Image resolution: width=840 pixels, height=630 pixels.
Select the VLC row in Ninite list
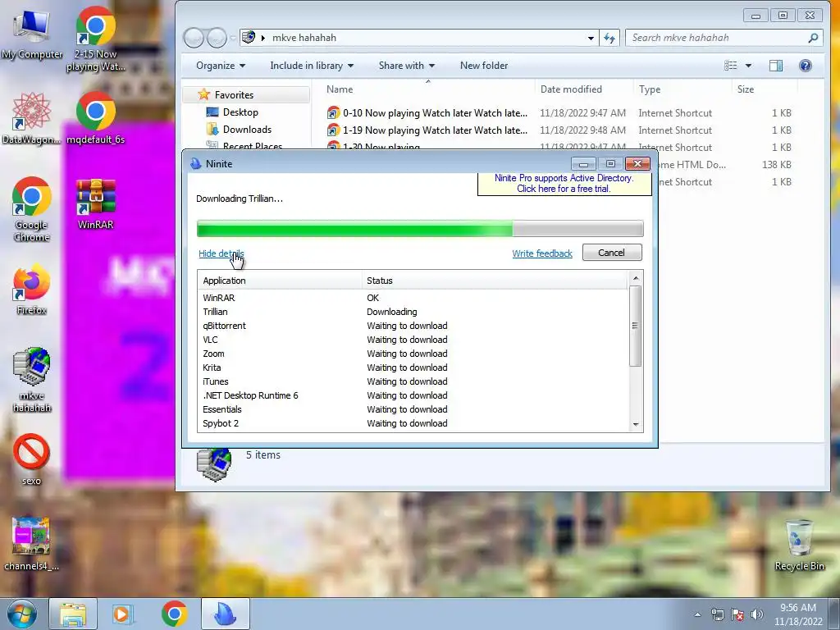pyautogui.click(x=413, y=340)
